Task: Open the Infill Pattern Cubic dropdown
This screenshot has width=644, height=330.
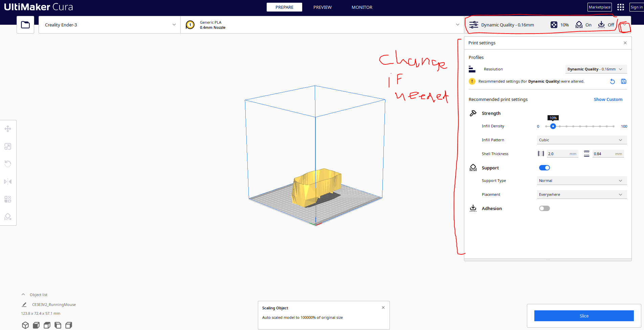Action: click(582, 140)
